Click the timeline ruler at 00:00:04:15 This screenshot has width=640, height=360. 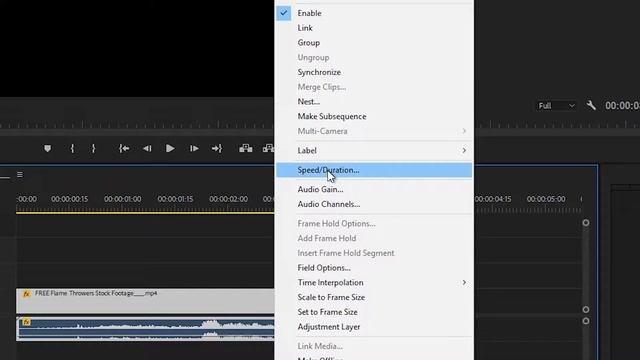(x=493, y=199)
